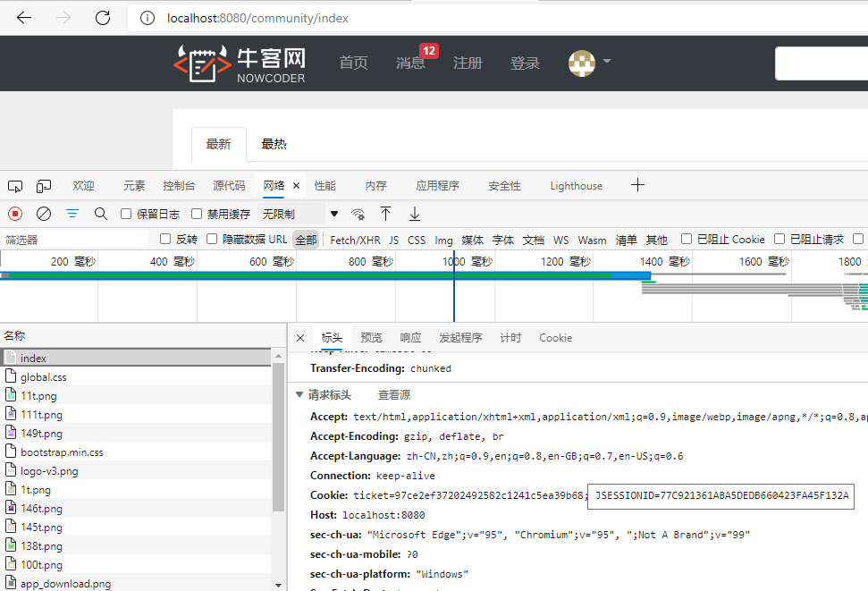The width and height of the screenshot is (868, 591).
Task: Open the network search with the magnifier icon
Action: (x=98, y=214)
